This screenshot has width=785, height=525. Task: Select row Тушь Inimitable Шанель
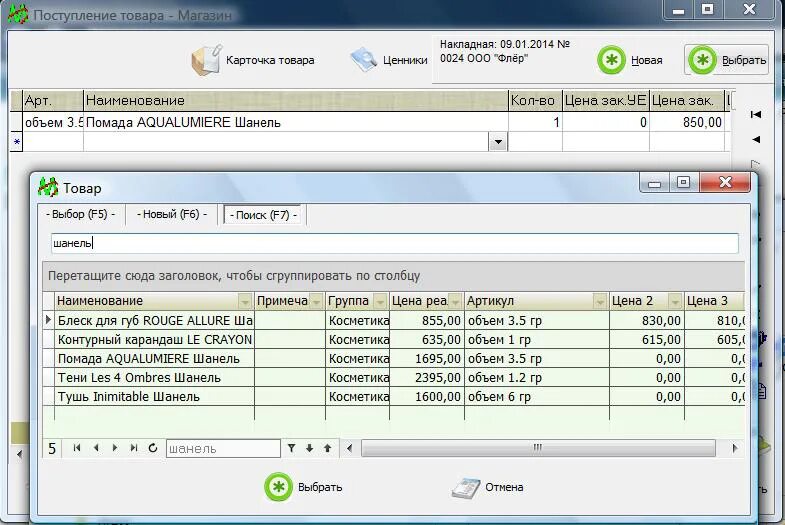(395, 397)
